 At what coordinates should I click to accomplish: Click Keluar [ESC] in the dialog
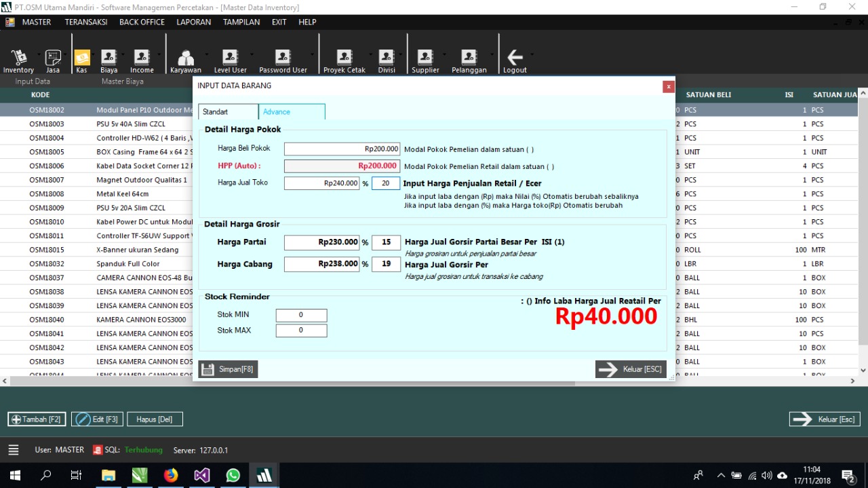(631, 369)
